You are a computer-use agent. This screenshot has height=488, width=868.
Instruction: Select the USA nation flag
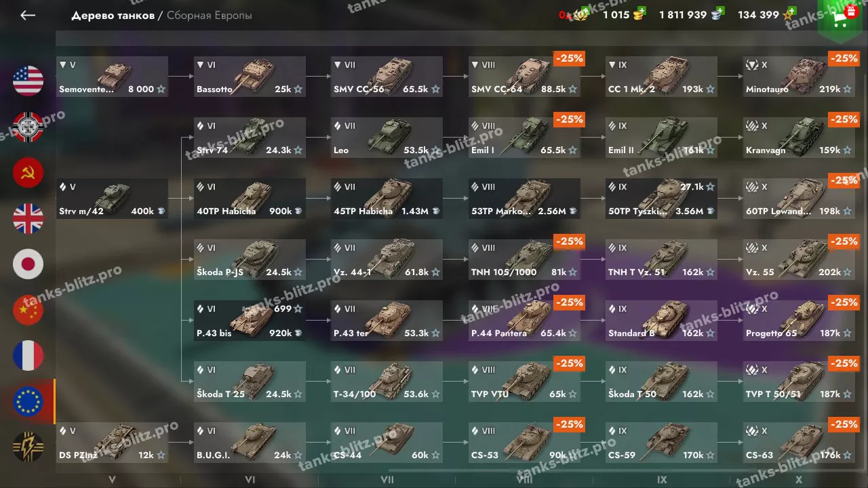pos(28,81)
